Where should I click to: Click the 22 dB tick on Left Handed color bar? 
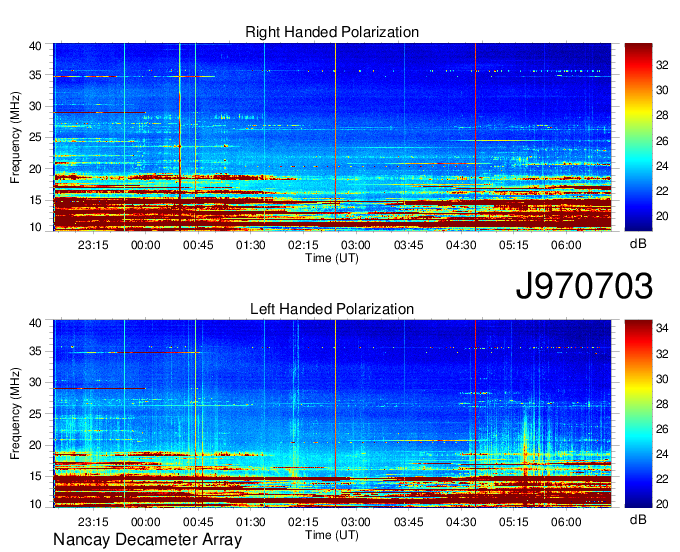coord(662,479)
